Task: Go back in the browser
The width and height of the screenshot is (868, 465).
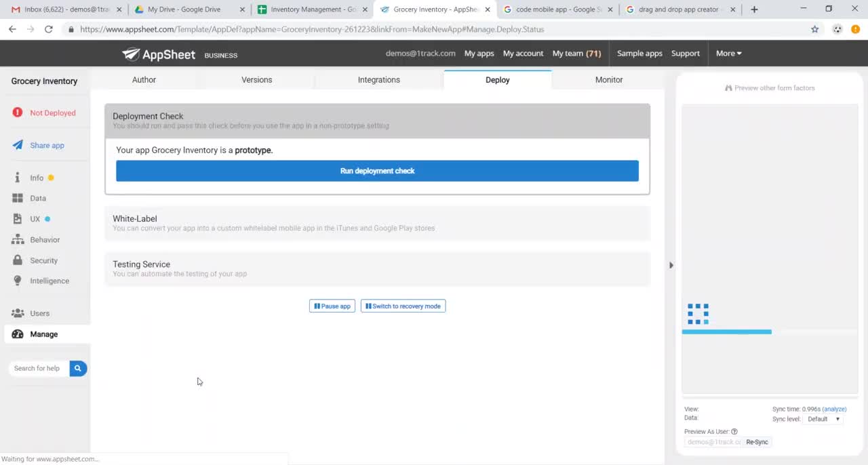Action: pyautogui.click(x=12, y=29)
